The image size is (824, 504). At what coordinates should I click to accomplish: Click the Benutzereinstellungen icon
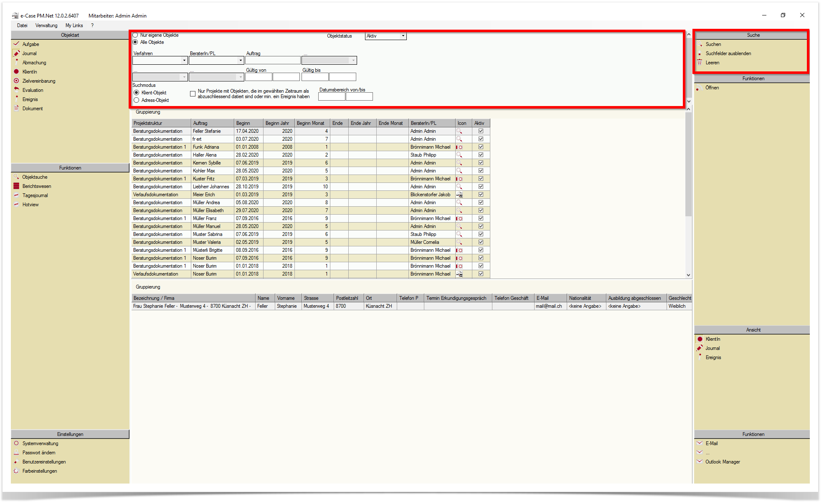tap(16, 461)
